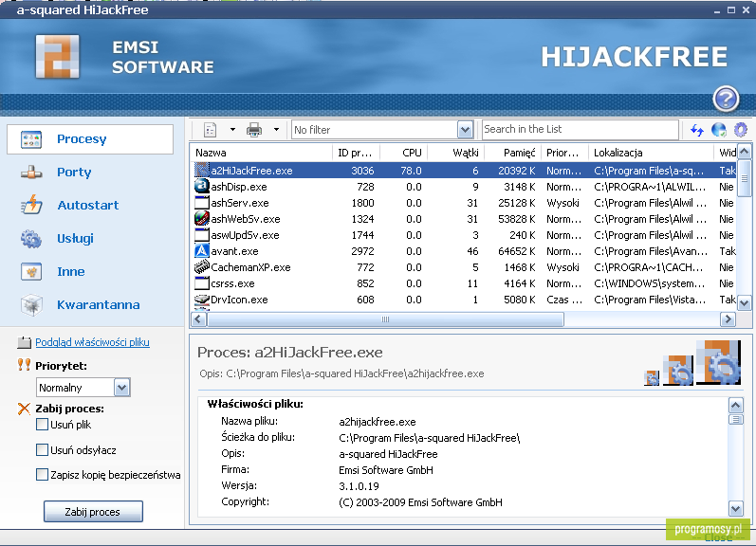Click the Search in the List field
Image resolution: width=756 pixels, height=546 pixels.
pos(580,129)
